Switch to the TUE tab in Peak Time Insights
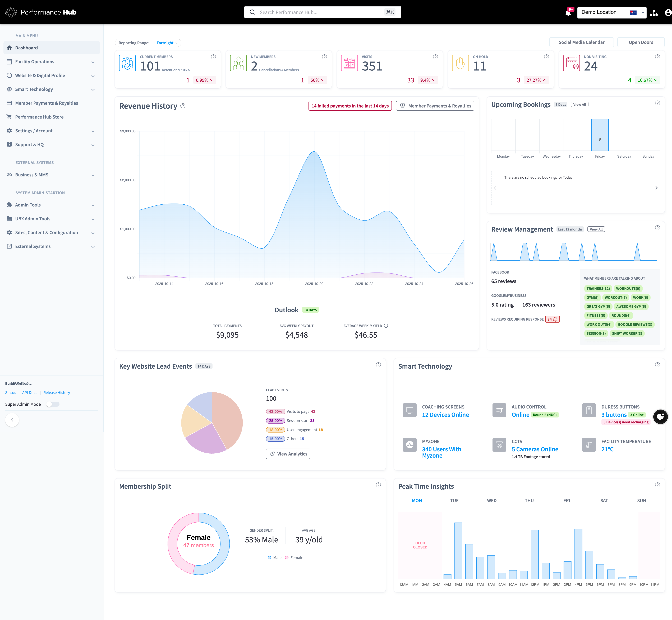The height and width of the screenshot is (620, 672). 454,500
